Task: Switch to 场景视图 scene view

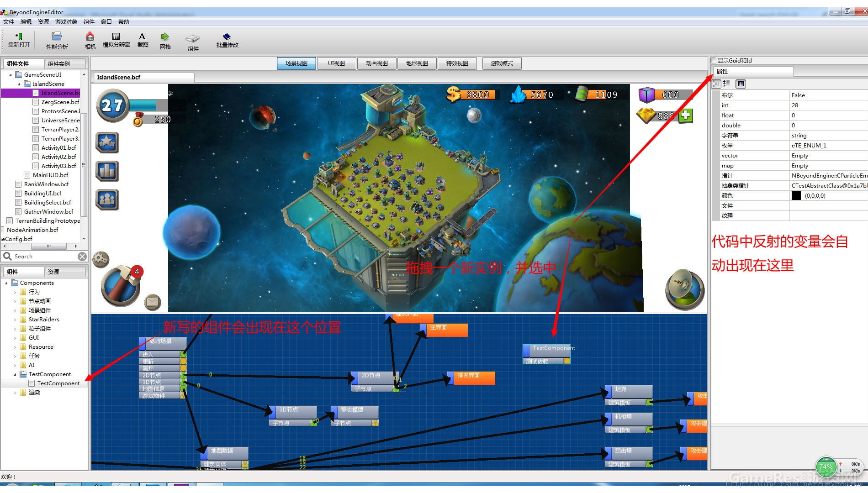Action: [296, 63]
